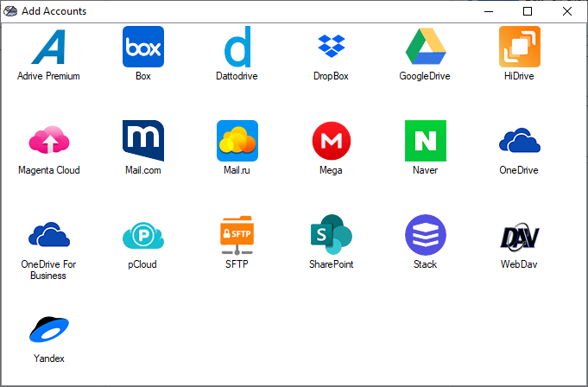Viewport: 588px width, 387px height.
Task: Click the 'SharePoint' text label
Action: point(331,264)
